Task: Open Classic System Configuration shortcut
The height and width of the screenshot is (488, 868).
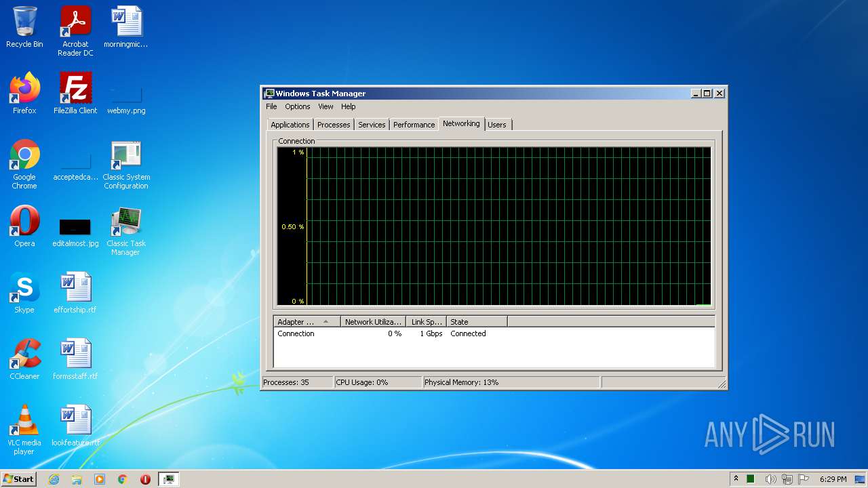Action: tap(126, 164)
